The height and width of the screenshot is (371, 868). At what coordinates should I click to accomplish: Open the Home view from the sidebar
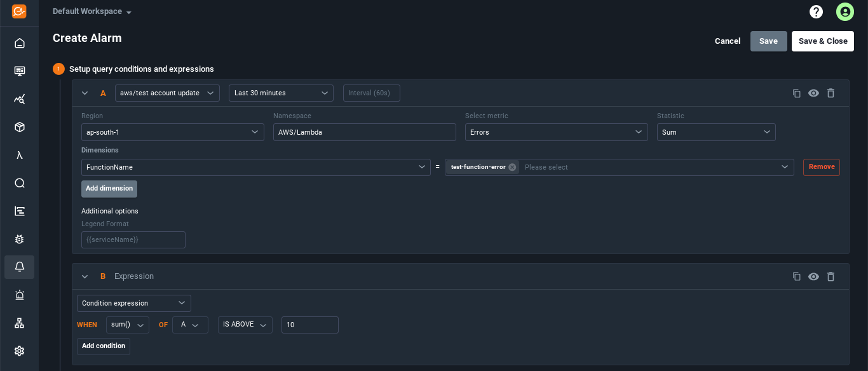[19, 43]
